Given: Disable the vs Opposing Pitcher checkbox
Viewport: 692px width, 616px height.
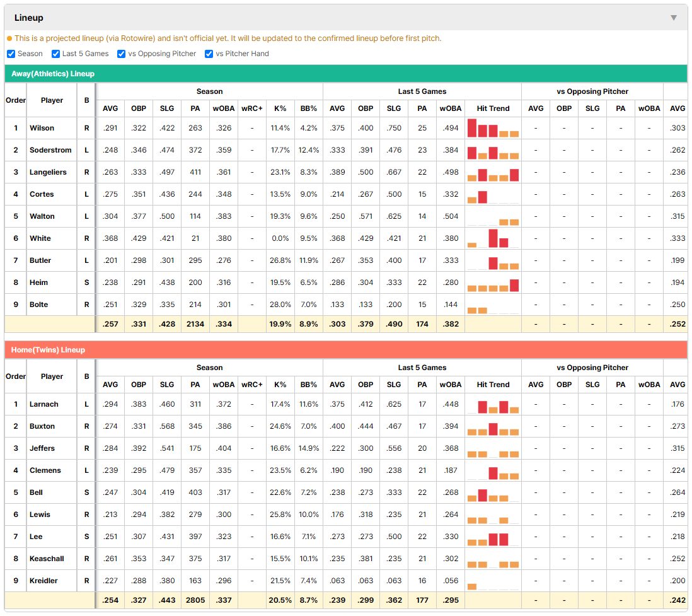Looking at the screenshot, I should point(122,54).
